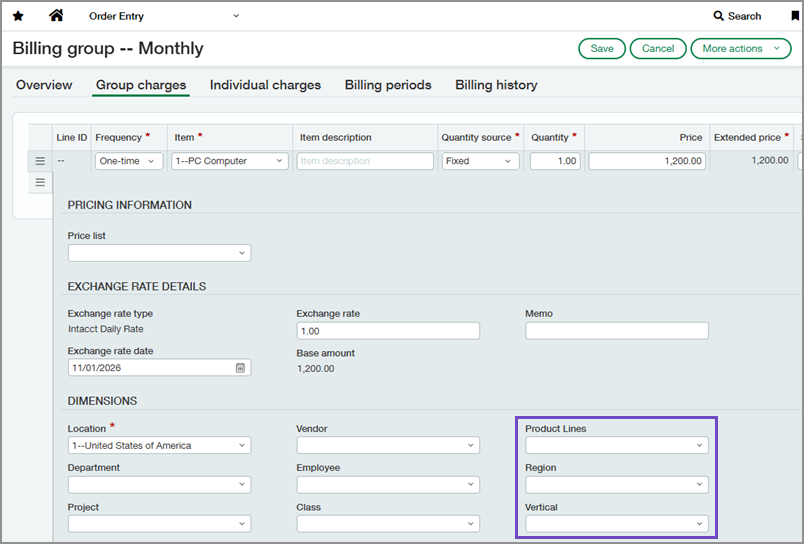Click the favorites star icon
Screen dimensions: 804x544
tap(18, 16)
